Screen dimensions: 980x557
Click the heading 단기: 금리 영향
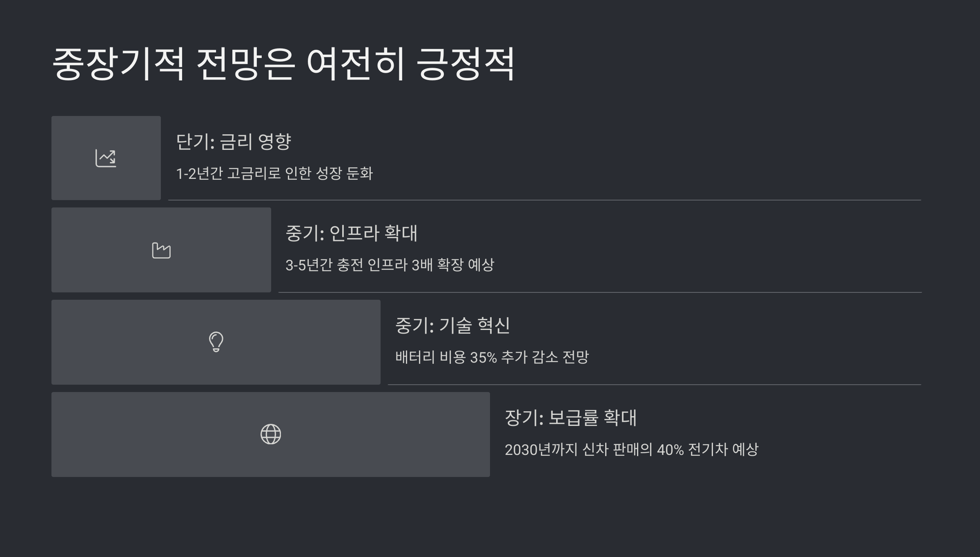pos(234,142)
